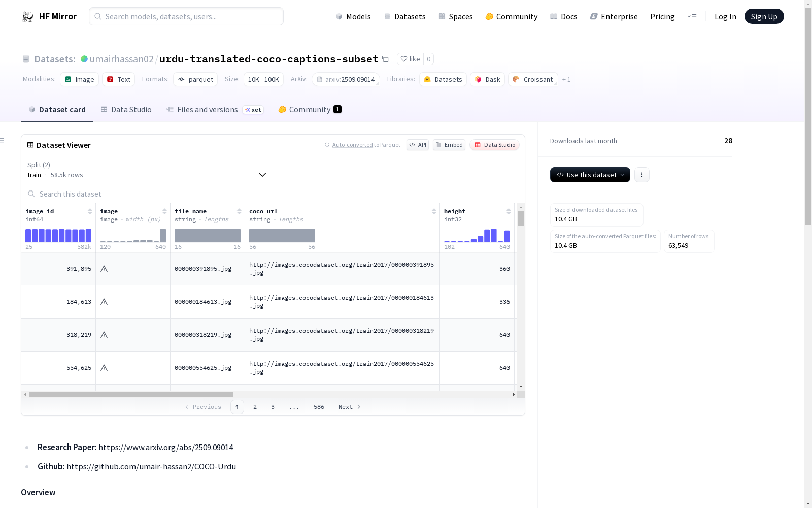Open Data Studio from viewer header
Viewport: 812px width, 508px height.
tap(494, 145)
